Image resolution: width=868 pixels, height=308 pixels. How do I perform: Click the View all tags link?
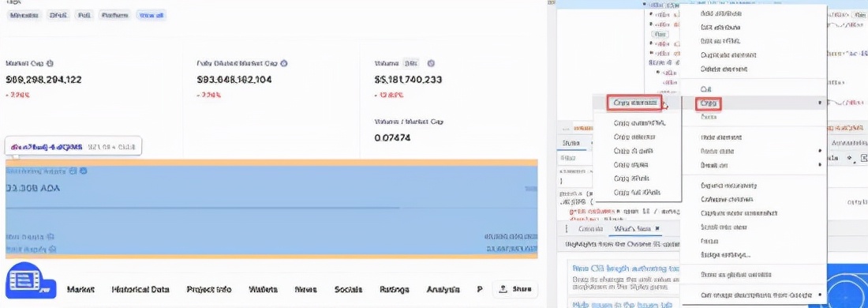tap(152, 16)
